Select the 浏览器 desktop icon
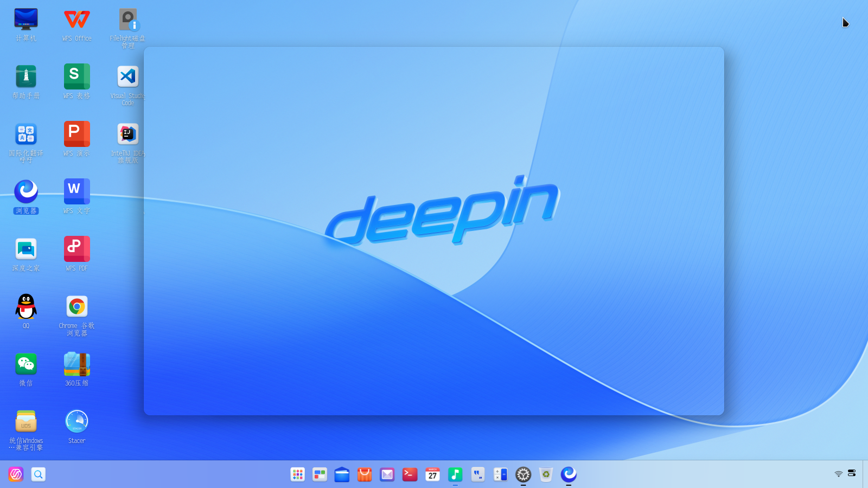 26,191
